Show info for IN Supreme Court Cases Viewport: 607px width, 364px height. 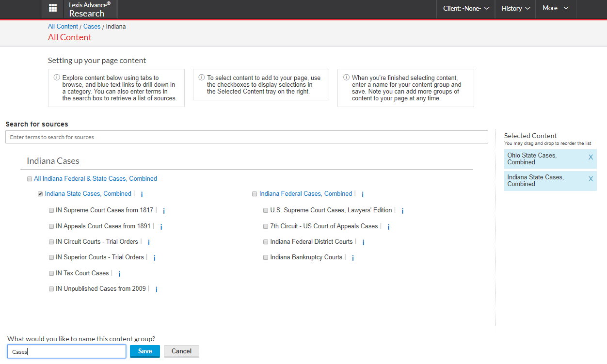click(164, 211)
